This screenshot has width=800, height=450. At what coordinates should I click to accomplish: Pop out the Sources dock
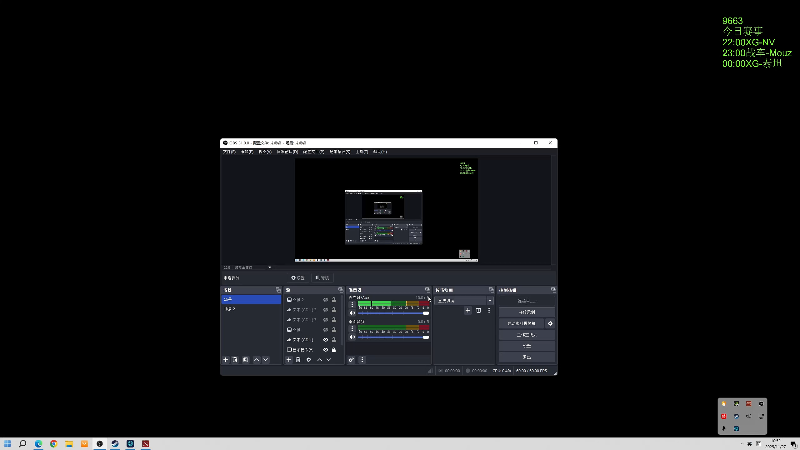click(x=340, y=290)
